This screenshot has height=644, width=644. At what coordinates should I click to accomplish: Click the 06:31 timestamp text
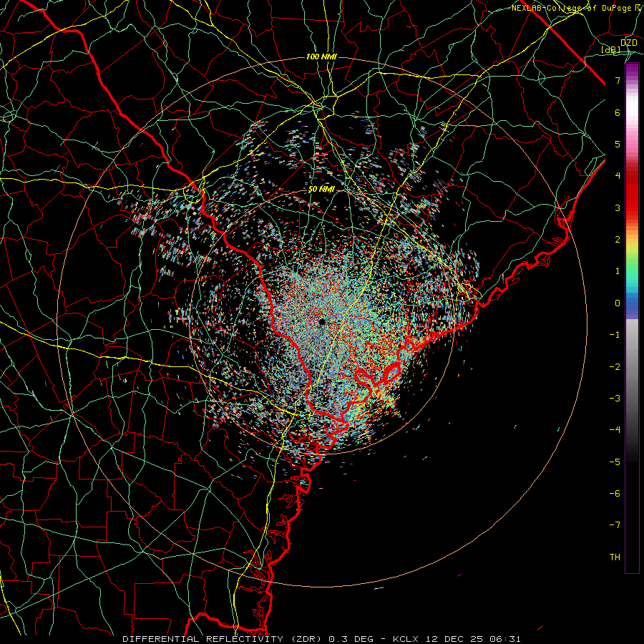pos(507,639)
